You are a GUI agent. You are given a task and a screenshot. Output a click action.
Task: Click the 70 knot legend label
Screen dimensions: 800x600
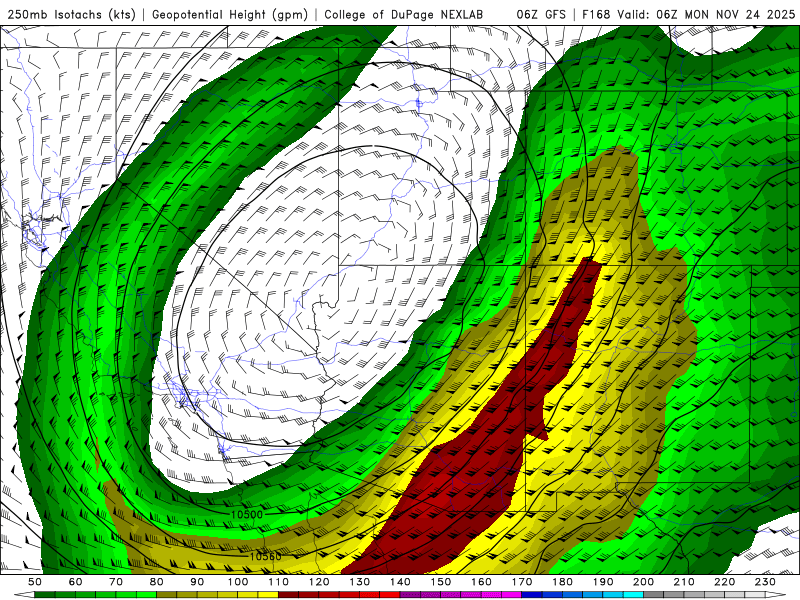coord(116,582)
